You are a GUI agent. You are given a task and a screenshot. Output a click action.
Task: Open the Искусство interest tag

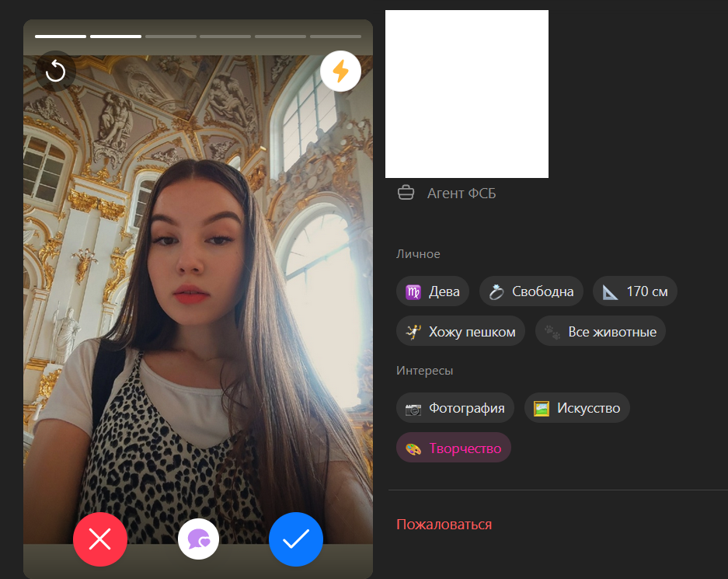577,408
